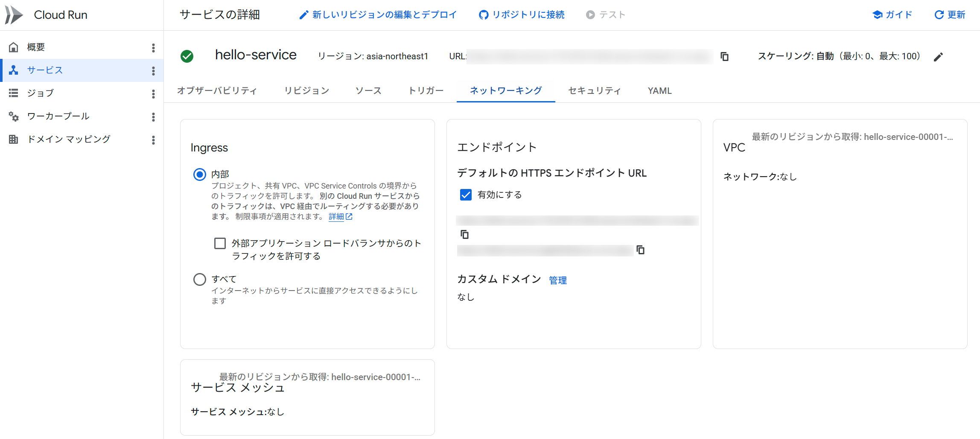Open the three-dot menu next to サービス
This screenshot has height=439, width=980.
153,71
